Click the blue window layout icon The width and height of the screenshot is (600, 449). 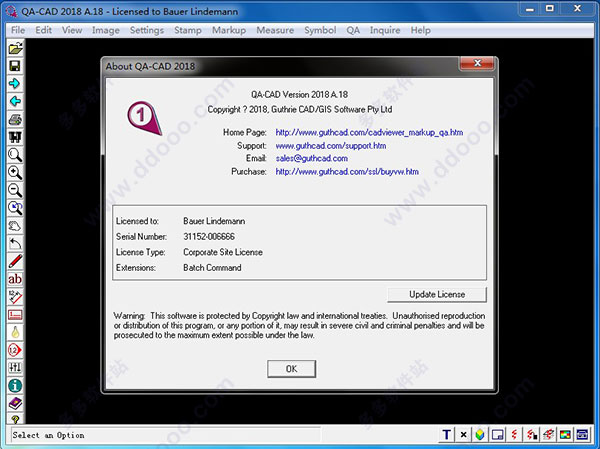point(497,434)
